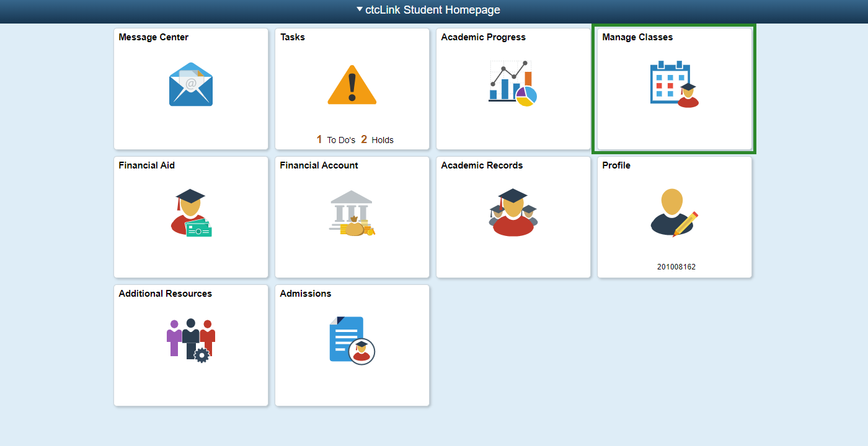Click the Tasks warning triangle icon
The height and width of the screenshot is (446, 868).
352,84
